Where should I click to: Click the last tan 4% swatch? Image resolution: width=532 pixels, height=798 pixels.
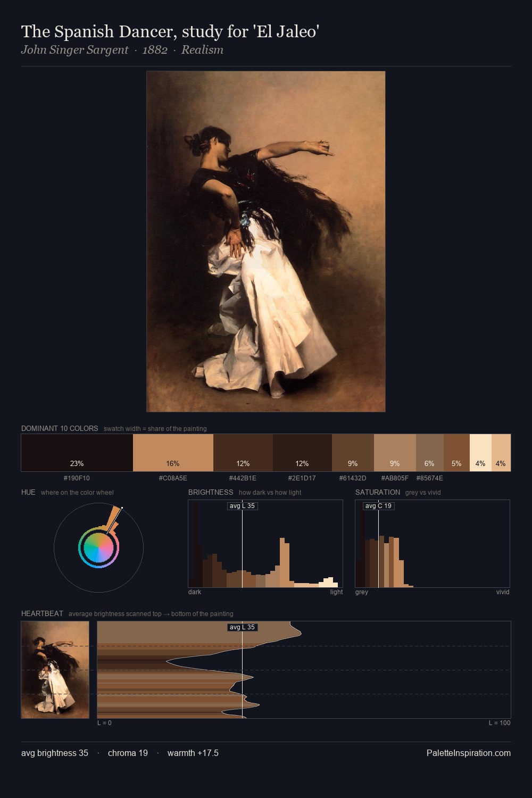pyautogui.click(x=501, y=453)
